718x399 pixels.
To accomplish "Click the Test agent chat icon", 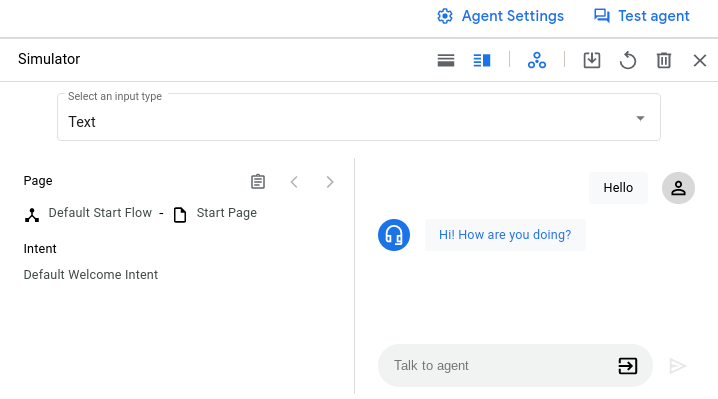I will point(602,16).
